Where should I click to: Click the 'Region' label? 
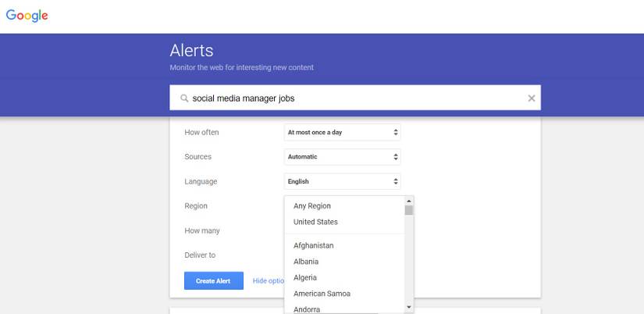196,206
